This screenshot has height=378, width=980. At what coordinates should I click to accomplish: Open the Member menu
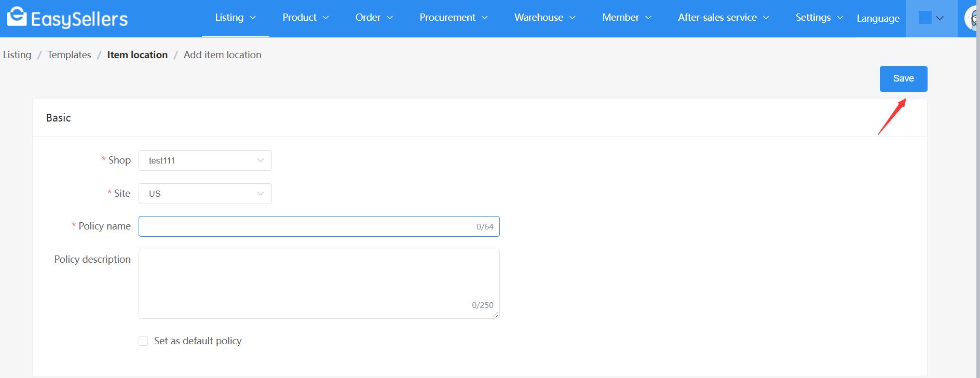pyautogui.click(x=627, y=18)
